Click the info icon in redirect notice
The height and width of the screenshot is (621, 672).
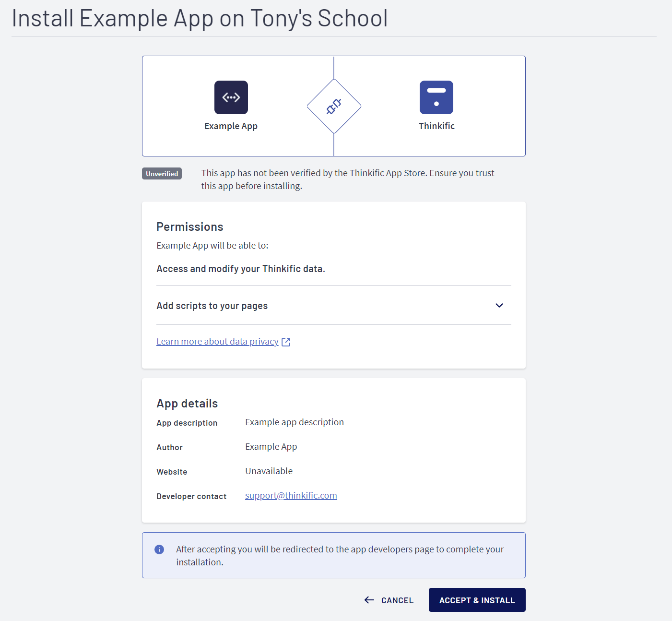point(159,549)
